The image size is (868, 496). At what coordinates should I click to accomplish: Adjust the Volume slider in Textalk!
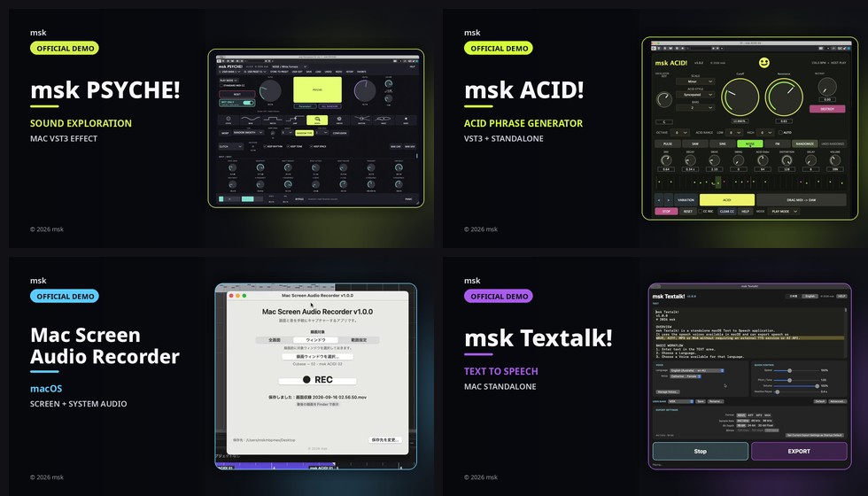[796, 386]
